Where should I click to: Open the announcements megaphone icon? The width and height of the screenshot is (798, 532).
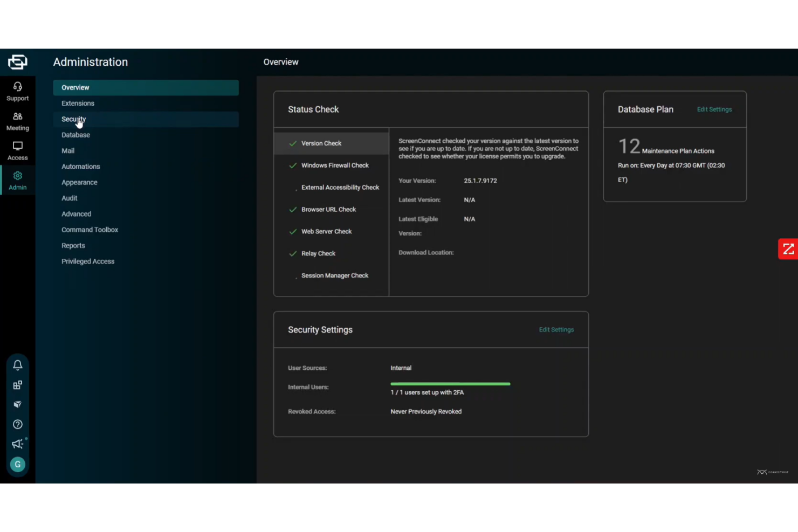17,444
